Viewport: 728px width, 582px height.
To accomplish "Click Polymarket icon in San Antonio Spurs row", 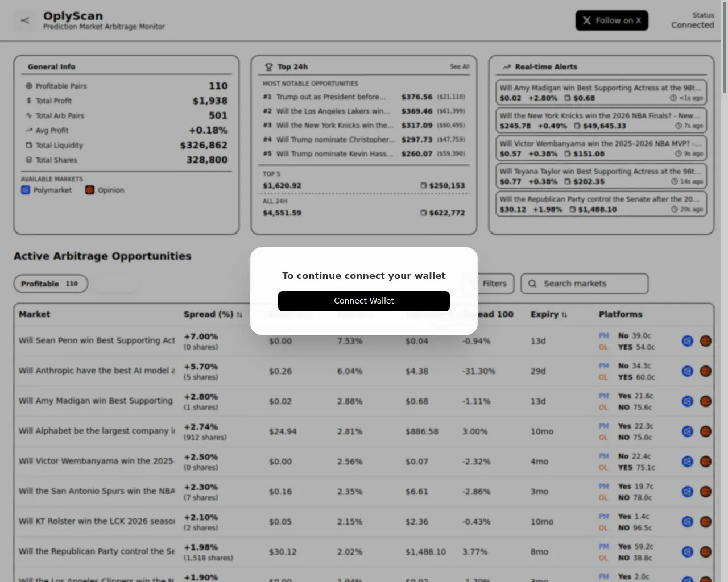I will click(688, 492).
